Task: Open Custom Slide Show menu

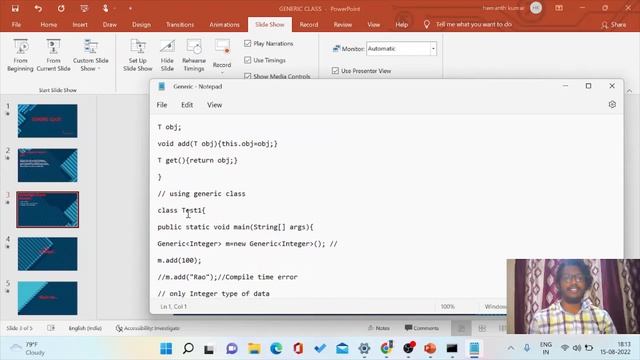Action: pyautogui.click(x=91, y=55)
